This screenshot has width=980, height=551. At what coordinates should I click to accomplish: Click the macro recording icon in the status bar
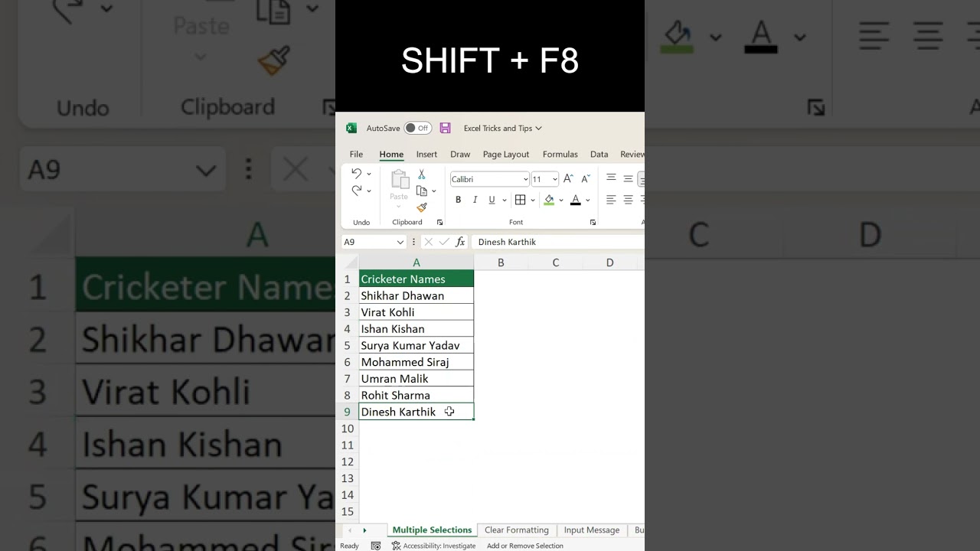click(x=376, y=546)
